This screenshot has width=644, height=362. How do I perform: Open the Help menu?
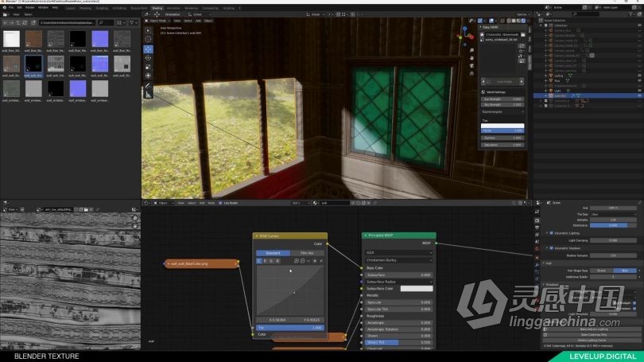pyautogui.click(x=55, y=7)
